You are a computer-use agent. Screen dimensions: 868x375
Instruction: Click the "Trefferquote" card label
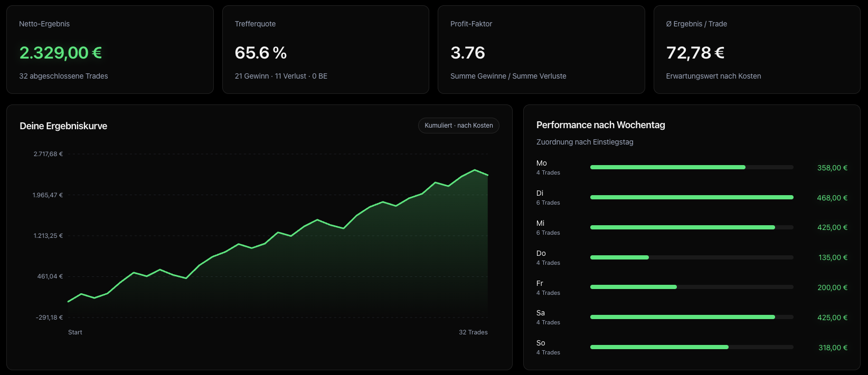tap(255, 24)
